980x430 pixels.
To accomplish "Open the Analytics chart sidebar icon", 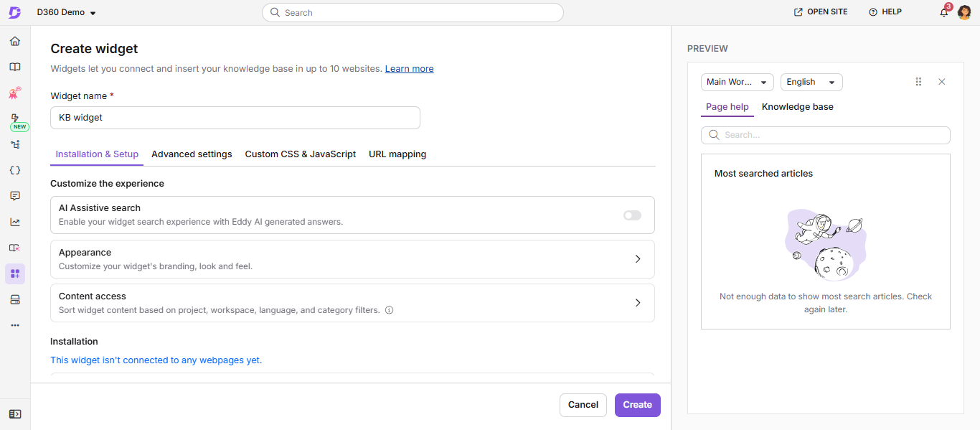I will [15, 222].
